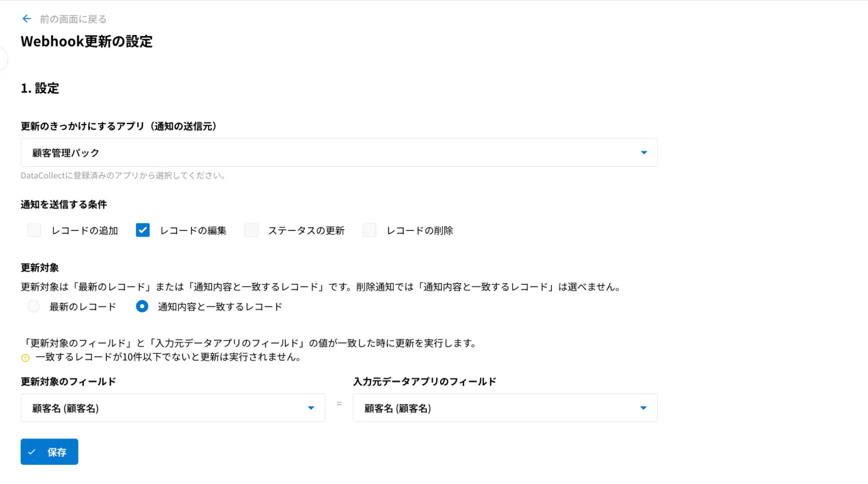Click the back arrow icon
Viewport: 868px width, 484px height.
click(26, 19)
